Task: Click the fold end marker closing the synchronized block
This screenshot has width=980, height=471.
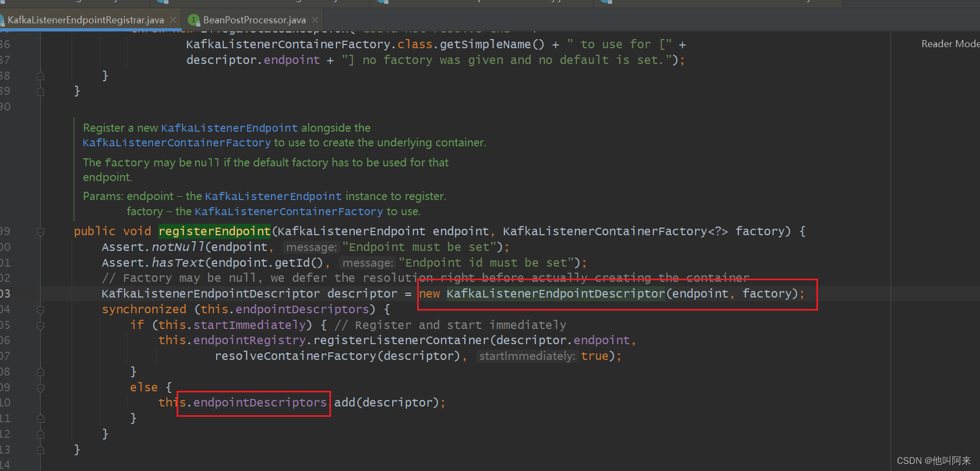Action: (x=41, y=434)
